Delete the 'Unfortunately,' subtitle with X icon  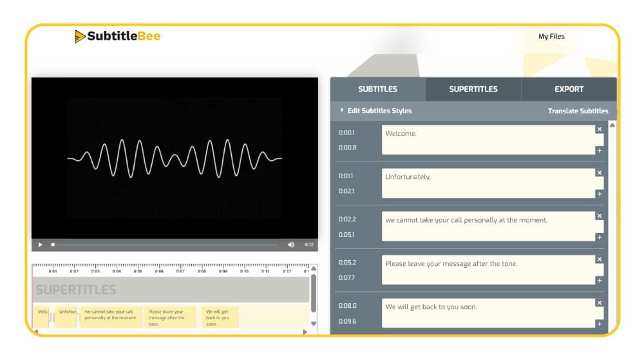click(x=599, y=173)
